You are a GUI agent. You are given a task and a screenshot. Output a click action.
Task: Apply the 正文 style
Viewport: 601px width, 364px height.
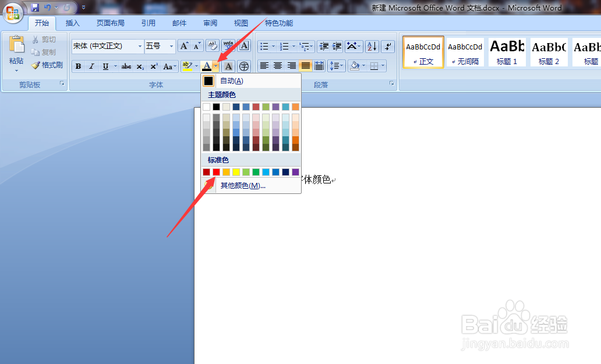pos(423,52)
